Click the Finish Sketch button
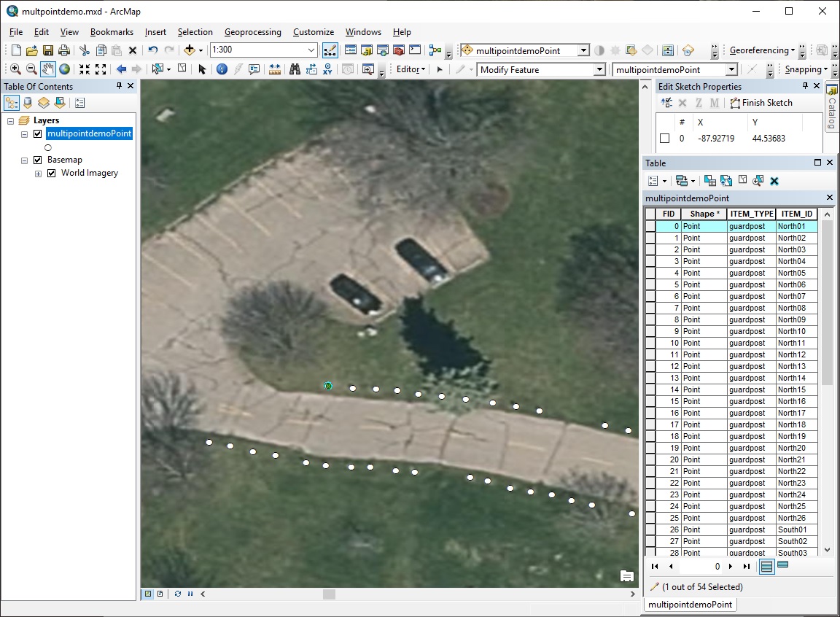The height and width of the screenshot is (617, 840). point(761,102)
